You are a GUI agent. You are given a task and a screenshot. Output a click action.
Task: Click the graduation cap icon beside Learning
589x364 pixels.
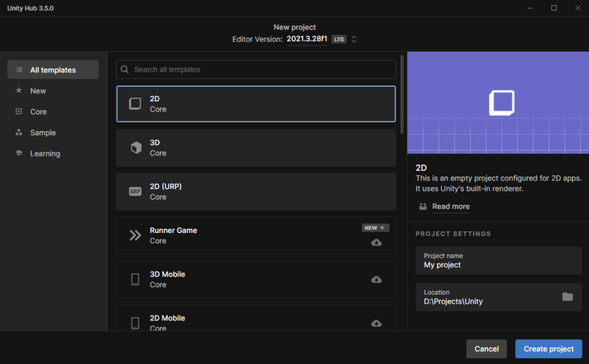click(19, 153)
